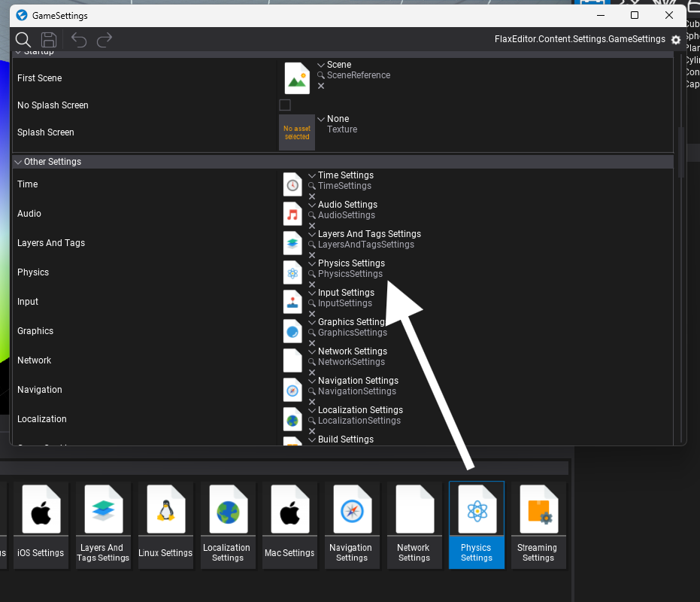Image resolution: width=700 pixels, height=602 pixels.
Task: Open the First Scene asset dropdown arrow
Action: tap(321, 65)
